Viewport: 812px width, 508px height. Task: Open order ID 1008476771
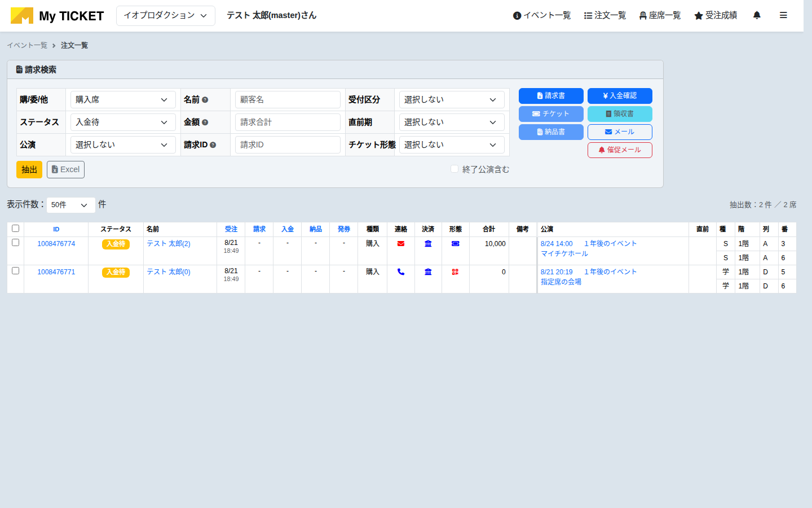(56, 272)
